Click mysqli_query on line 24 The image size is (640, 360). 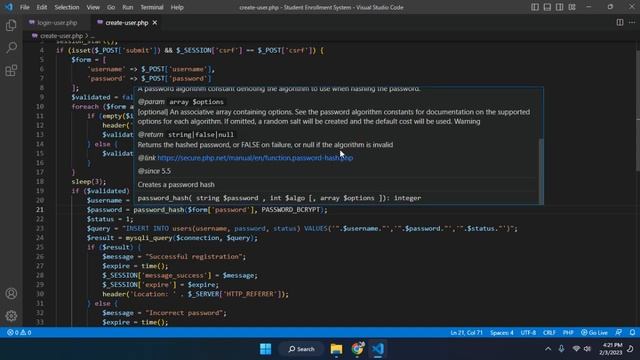149,238
